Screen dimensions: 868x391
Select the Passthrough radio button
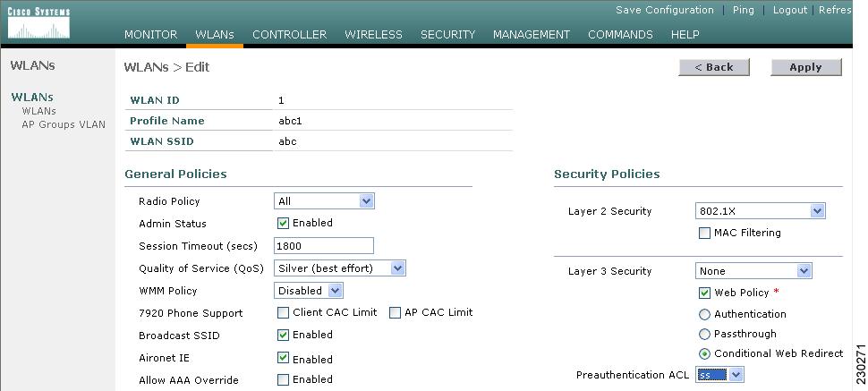(704, 334)
